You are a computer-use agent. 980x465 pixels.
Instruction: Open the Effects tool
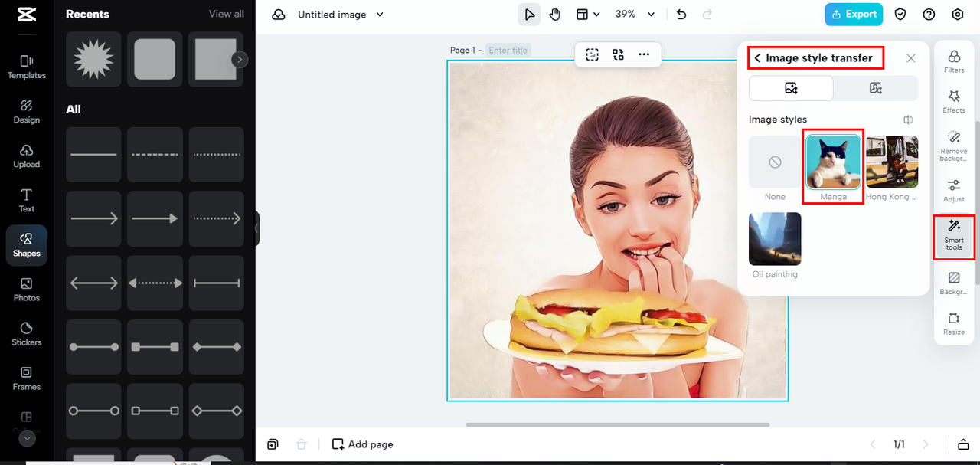[x=954, y=101]
